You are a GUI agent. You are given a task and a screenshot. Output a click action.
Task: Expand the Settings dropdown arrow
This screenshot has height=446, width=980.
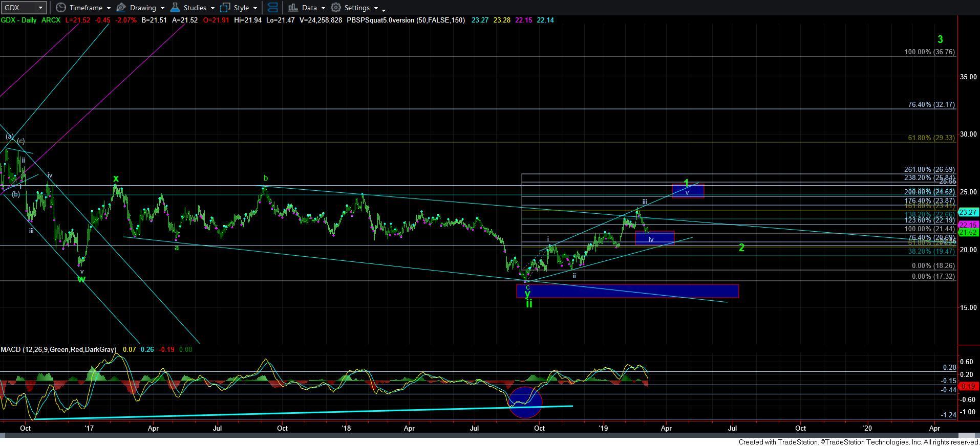(x=376, y=8)
